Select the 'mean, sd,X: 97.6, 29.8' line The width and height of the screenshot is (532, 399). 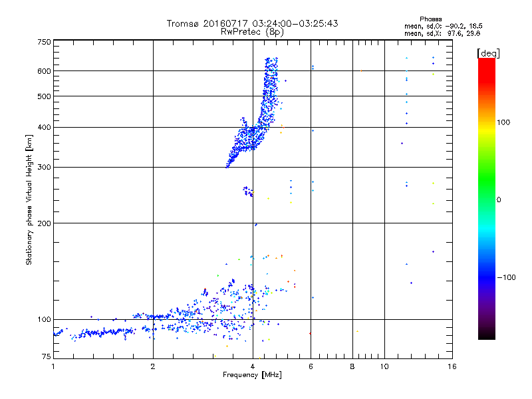(442, 33)
